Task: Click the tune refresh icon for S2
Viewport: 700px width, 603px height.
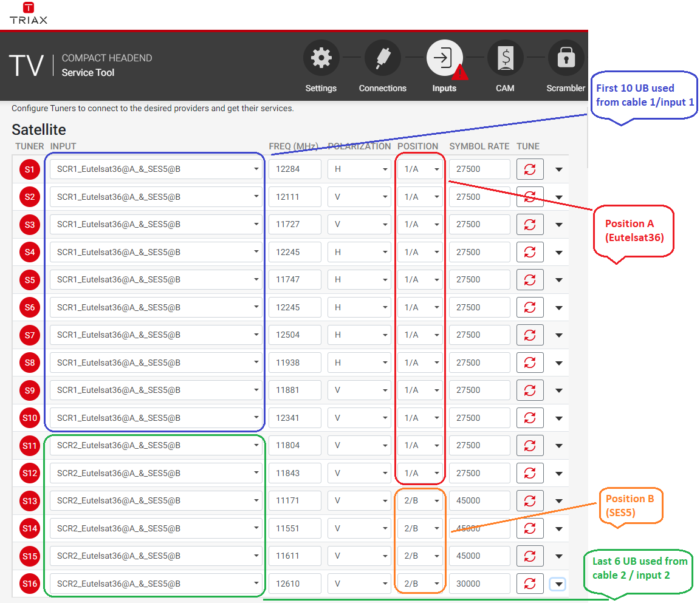Action: 530,197
